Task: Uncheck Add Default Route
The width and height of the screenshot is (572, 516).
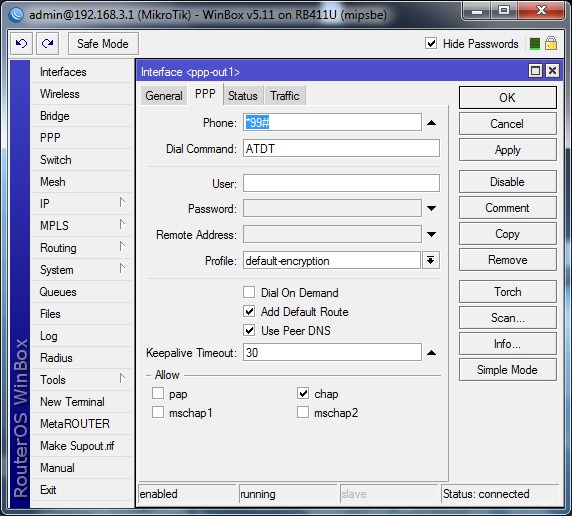Action: click(249, 311)
